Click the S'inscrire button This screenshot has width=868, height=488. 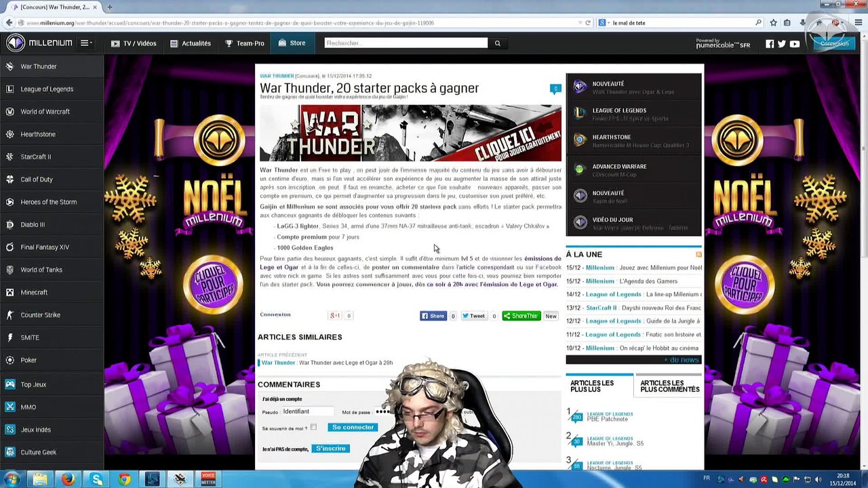(330, 449)
